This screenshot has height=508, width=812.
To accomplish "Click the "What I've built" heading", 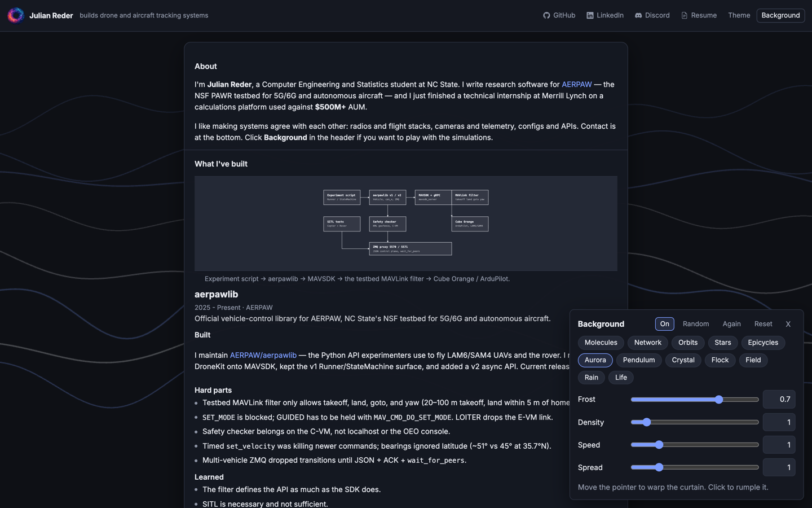I will (x=221, y=164).
